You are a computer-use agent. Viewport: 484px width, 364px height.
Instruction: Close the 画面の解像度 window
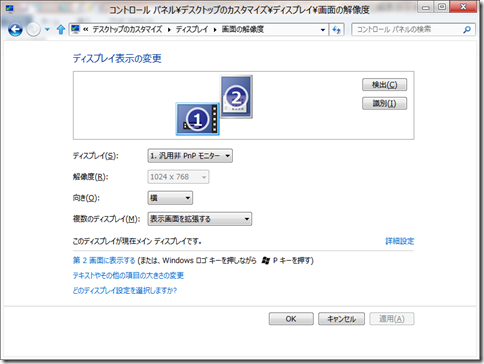click(x=463, y=7)
